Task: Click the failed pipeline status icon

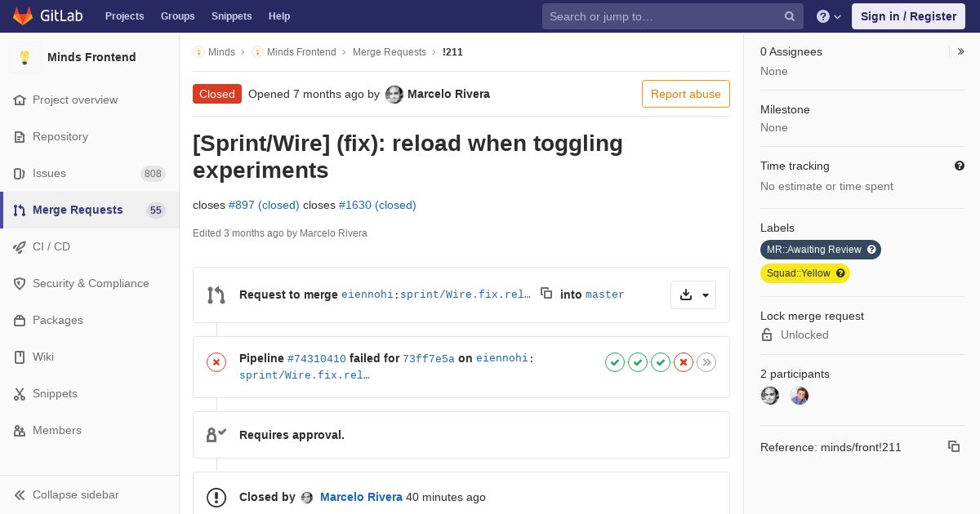Action: [x=216, y=362]
